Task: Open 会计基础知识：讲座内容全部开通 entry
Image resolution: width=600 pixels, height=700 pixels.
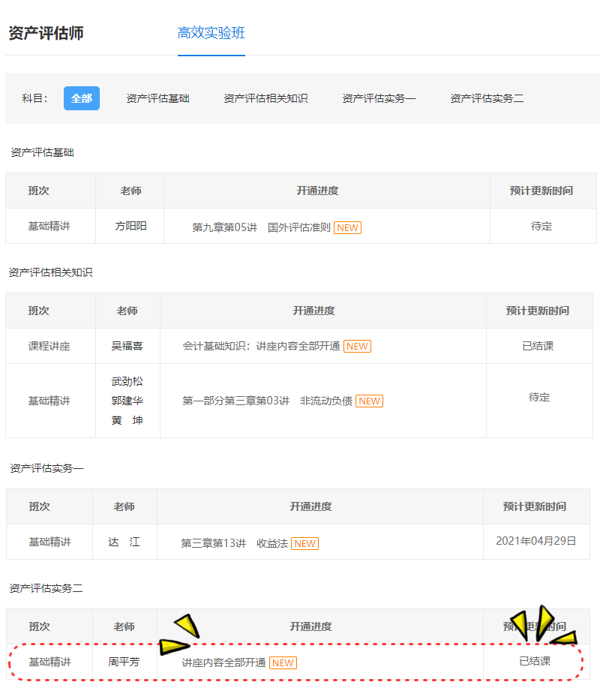Action: point(261,346)
